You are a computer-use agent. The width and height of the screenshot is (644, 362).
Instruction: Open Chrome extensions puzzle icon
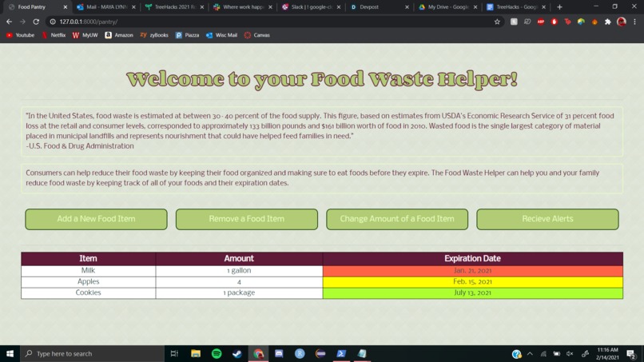point(608,22)
